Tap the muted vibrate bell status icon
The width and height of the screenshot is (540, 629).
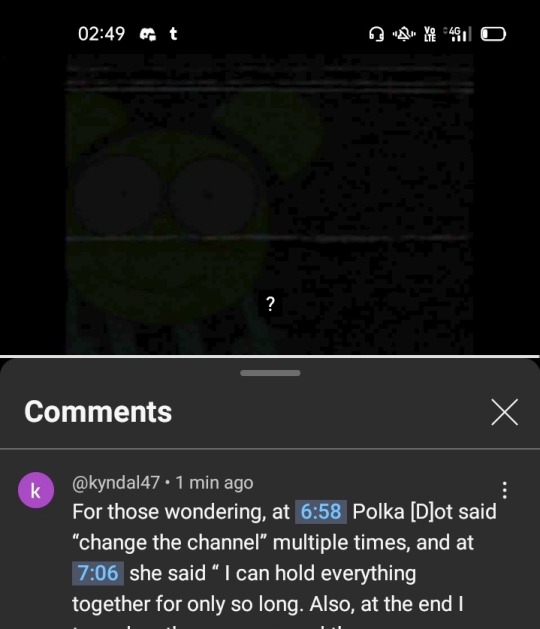click(x=404, y=34)
